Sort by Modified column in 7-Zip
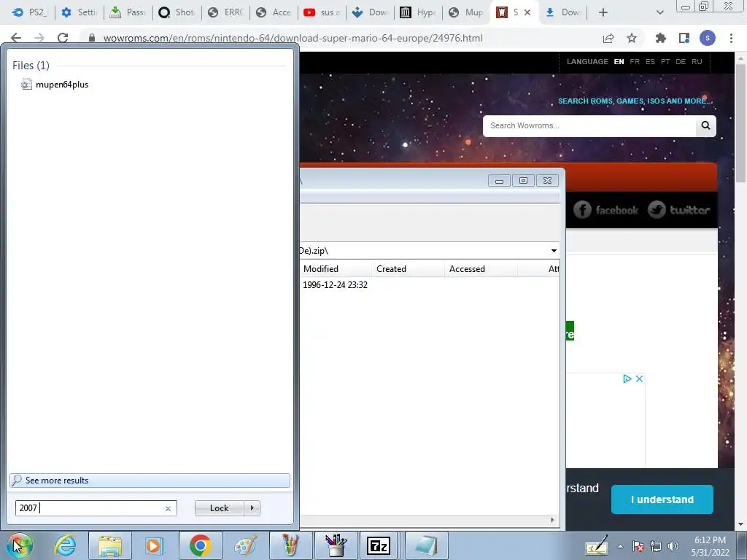The image size is (747, 560). click(336, 269)
